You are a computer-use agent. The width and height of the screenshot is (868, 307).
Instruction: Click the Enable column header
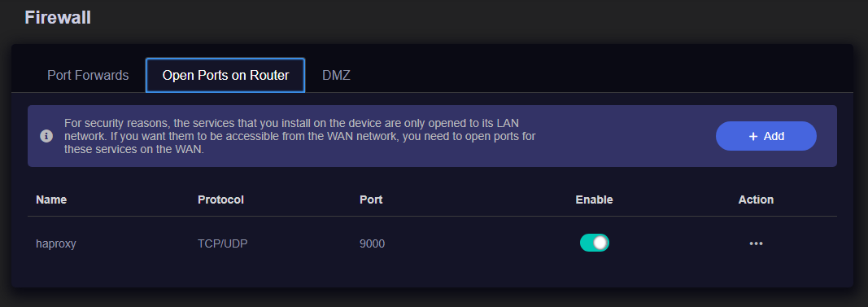594,200
